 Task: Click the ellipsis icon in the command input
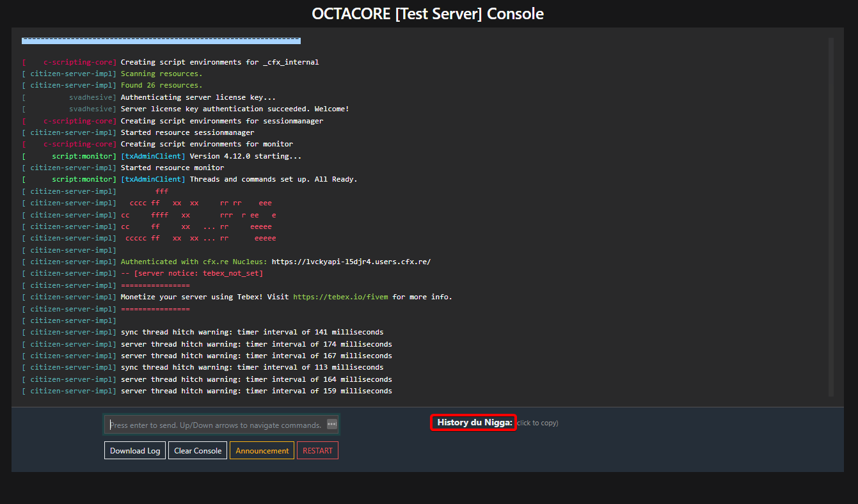click(331, 424)
